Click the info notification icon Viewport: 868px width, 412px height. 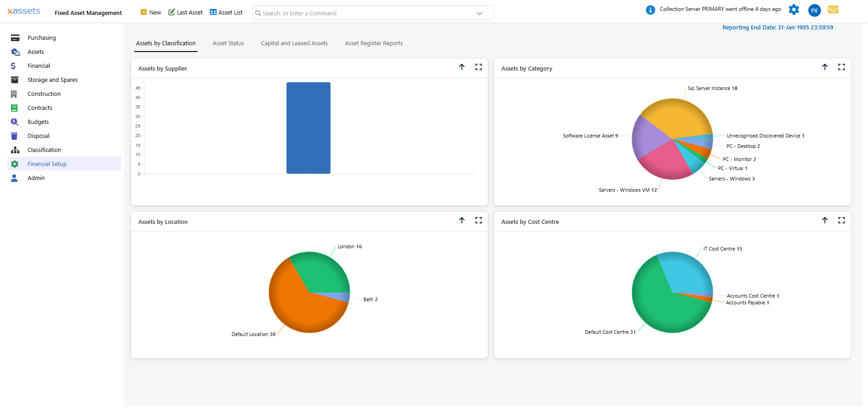tap(651, 9)
